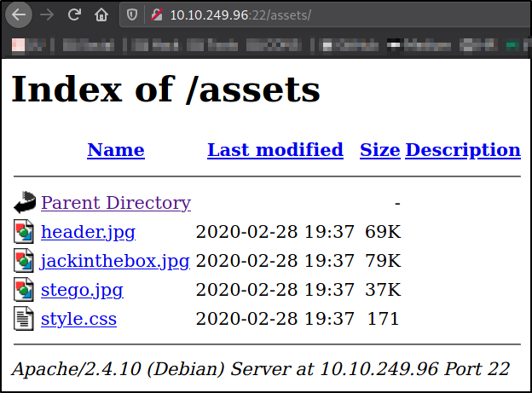Click the tracking protection shield icon

pos(132,15)
